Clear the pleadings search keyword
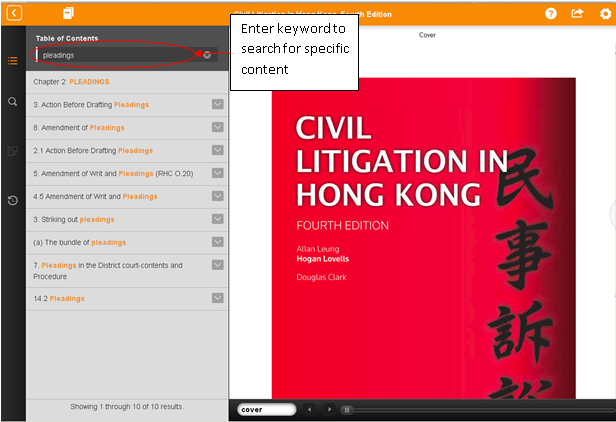 [x=207, y=55]
